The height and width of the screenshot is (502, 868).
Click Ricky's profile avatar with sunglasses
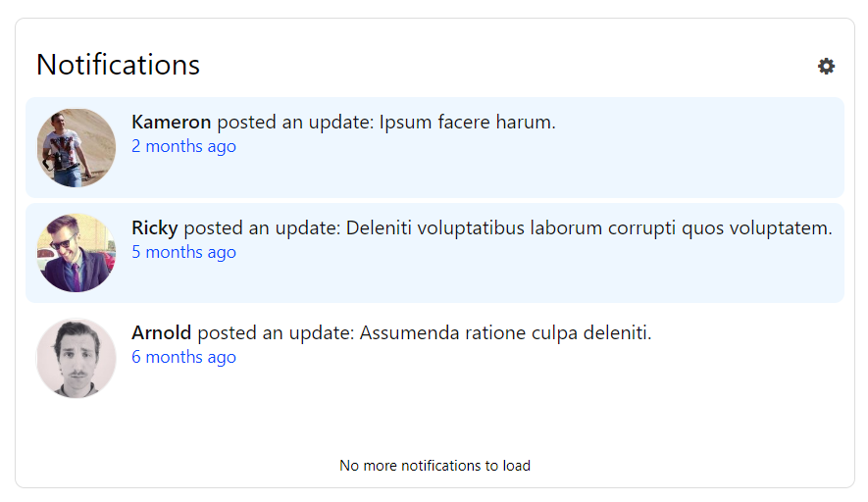pos(77,253)
